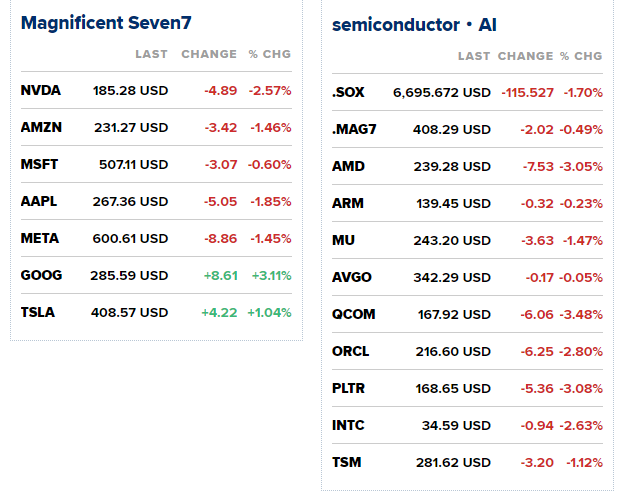Open the AMD ticker quote
The image size is (625, 497).
pyautogui.click(x=347, y=166)
